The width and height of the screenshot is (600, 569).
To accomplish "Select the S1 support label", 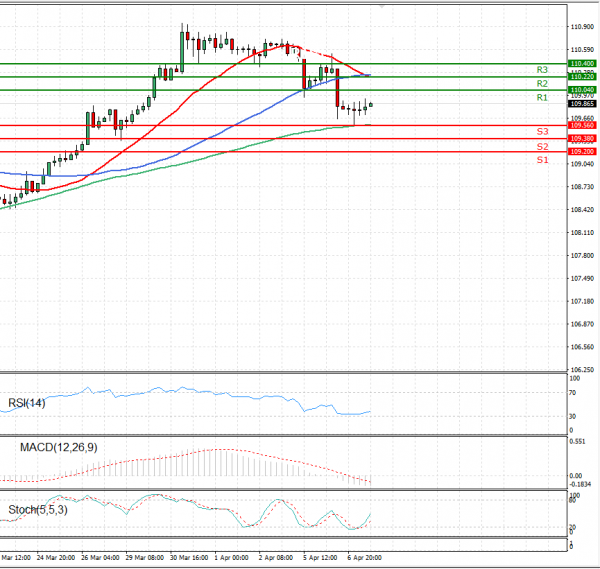I will (541, 160).
